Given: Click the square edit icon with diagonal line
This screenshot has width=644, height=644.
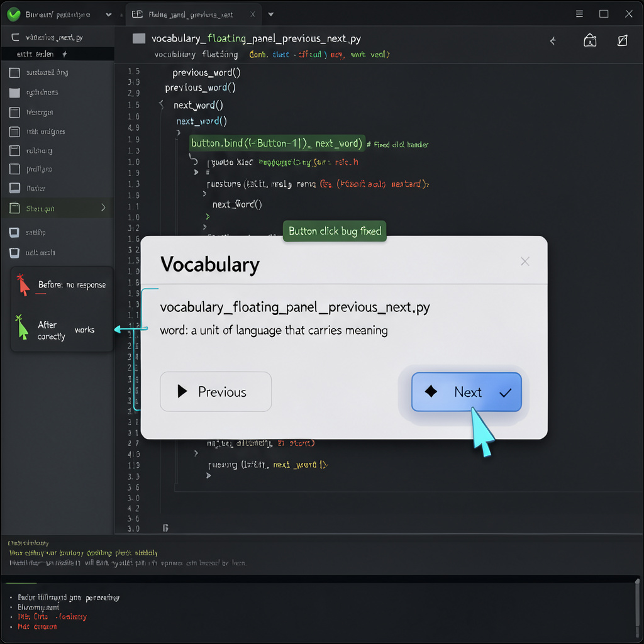Looking at the screenshot, I should tap(622, 40).
